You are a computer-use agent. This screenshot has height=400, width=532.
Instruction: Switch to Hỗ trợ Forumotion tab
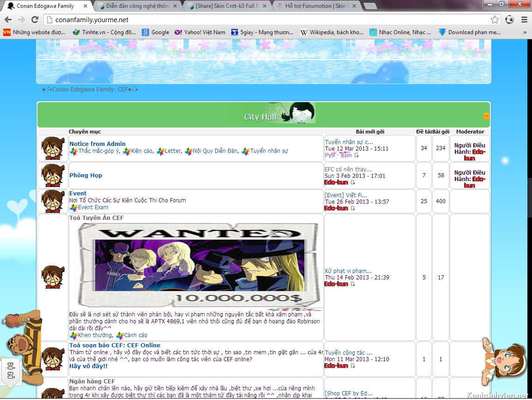point(315,6)
